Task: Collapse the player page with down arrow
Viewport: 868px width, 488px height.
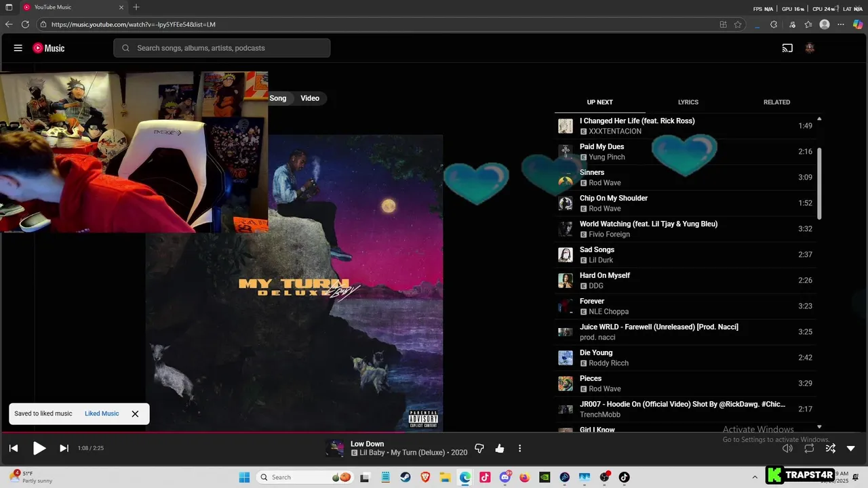Action: [851, 449]
